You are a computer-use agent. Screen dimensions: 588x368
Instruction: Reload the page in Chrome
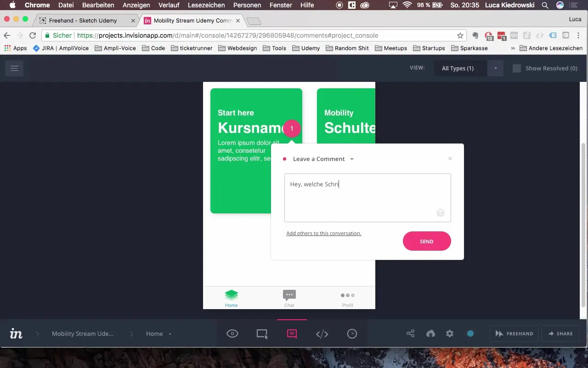tap(33, 35)
